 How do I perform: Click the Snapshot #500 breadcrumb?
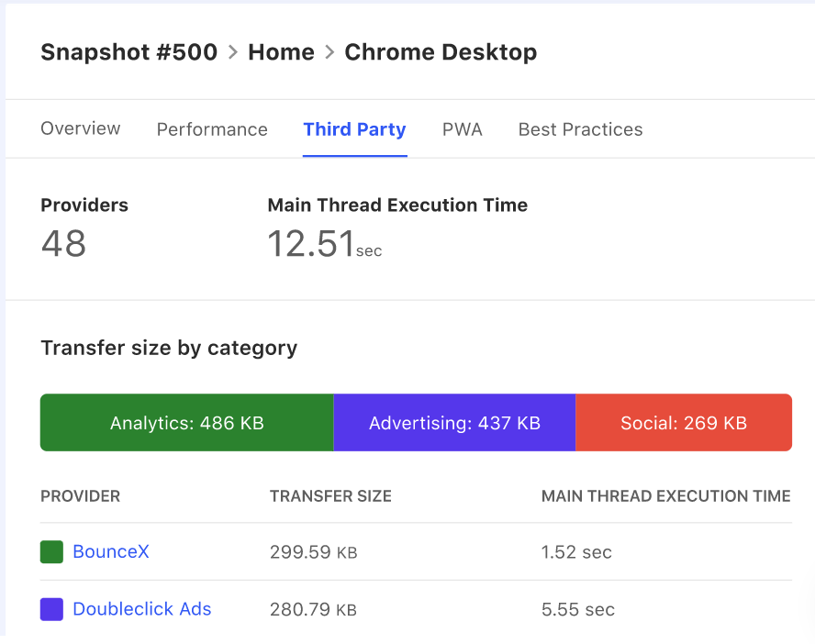pyautogui.click(x=128, y=52)
